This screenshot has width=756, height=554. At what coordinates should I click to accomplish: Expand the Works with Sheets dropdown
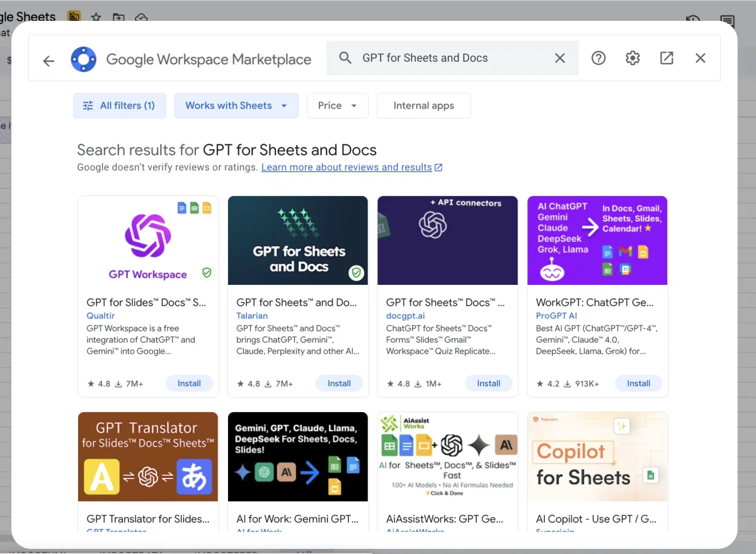[x=236, y=106]
